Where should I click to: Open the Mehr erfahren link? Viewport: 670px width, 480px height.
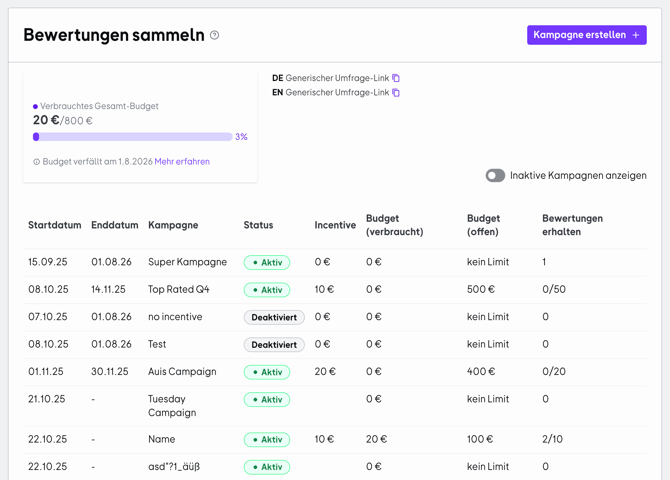[x=182, y=162]
